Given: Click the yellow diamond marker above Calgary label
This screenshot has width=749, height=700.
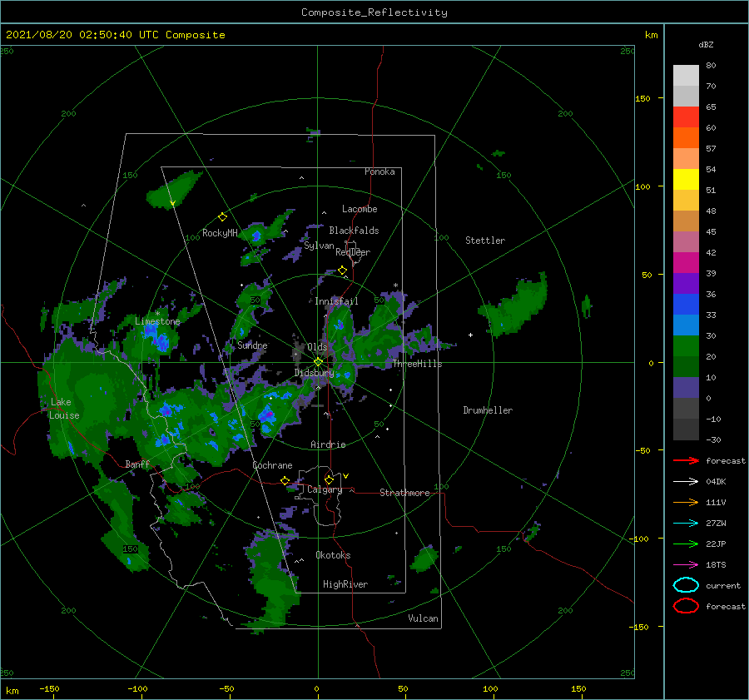Looking at the screenshot, I should click(x=329, y=479).
